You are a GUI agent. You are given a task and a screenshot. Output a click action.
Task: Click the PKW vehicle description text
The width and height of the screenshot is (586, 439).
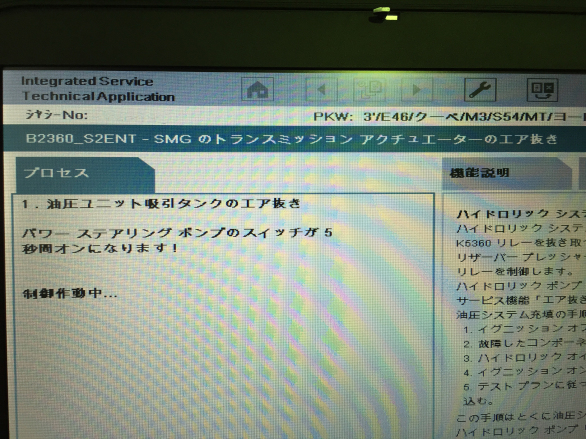(x=449, y=117)
